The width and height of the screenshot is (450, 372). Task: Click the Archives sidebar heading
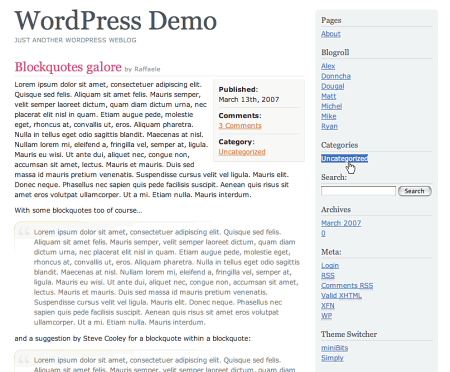tap(336, 209)
